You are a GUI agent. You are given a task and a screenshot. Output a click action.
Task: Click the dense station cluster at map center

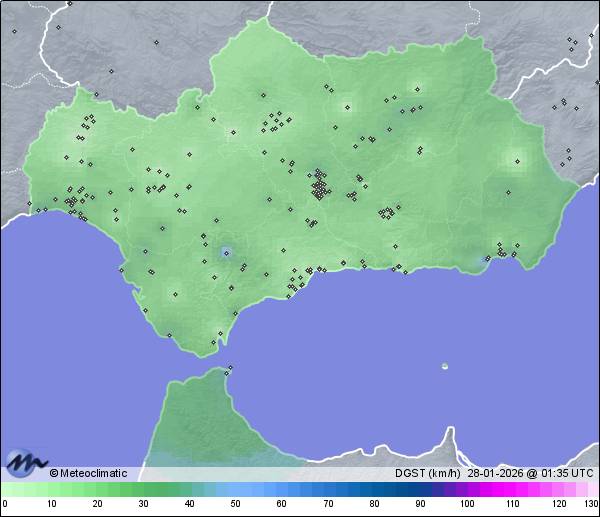click(x=319, y=186)
